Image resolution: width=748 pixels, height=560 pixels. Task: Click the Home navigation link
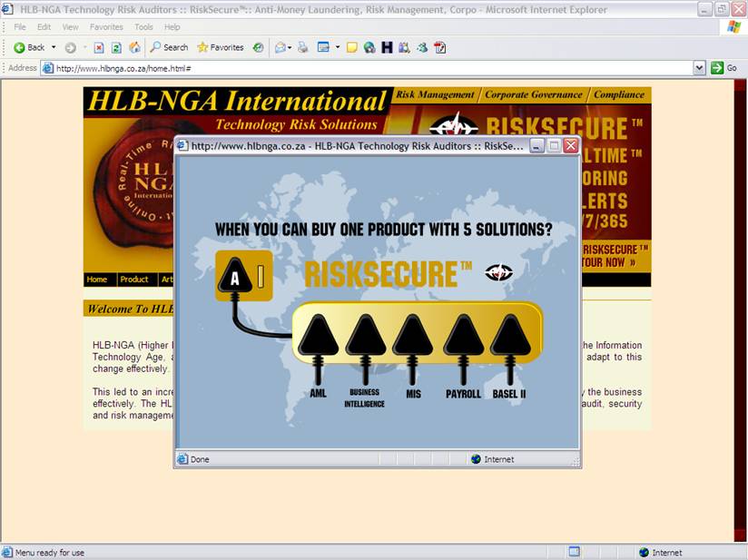[97, 280]
